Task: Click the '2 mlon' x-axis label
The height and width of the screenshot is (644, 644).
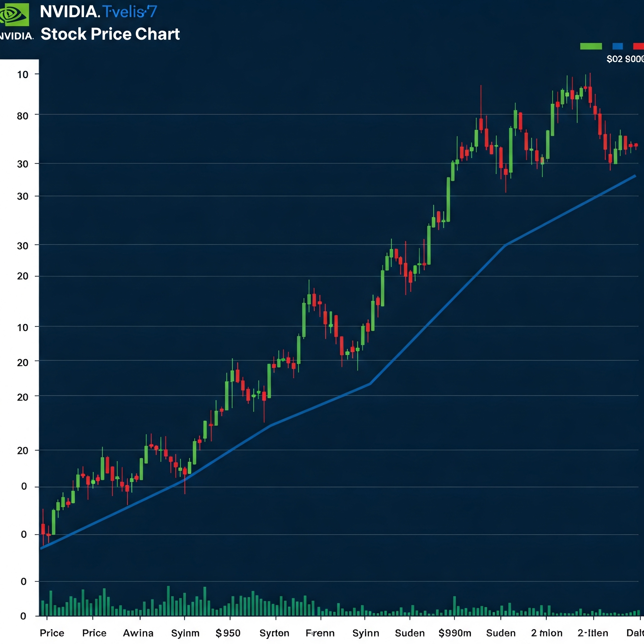Action: tap(547, 633)
